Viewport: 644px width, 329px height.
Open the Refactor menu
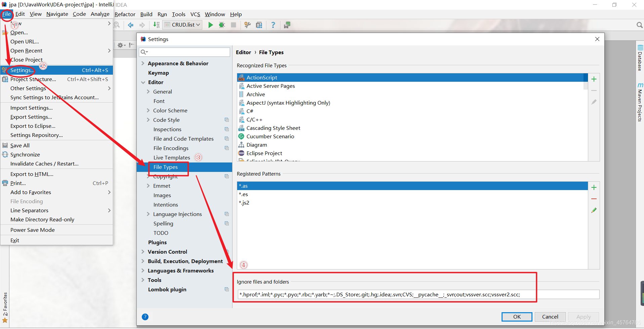125,14
